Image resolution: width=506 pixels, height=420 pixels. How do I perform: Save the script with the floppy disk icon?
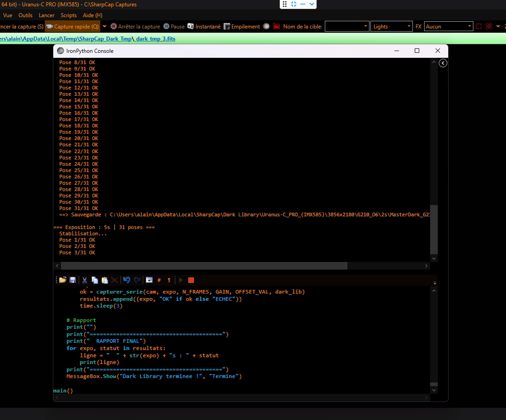tap(73, 280)
